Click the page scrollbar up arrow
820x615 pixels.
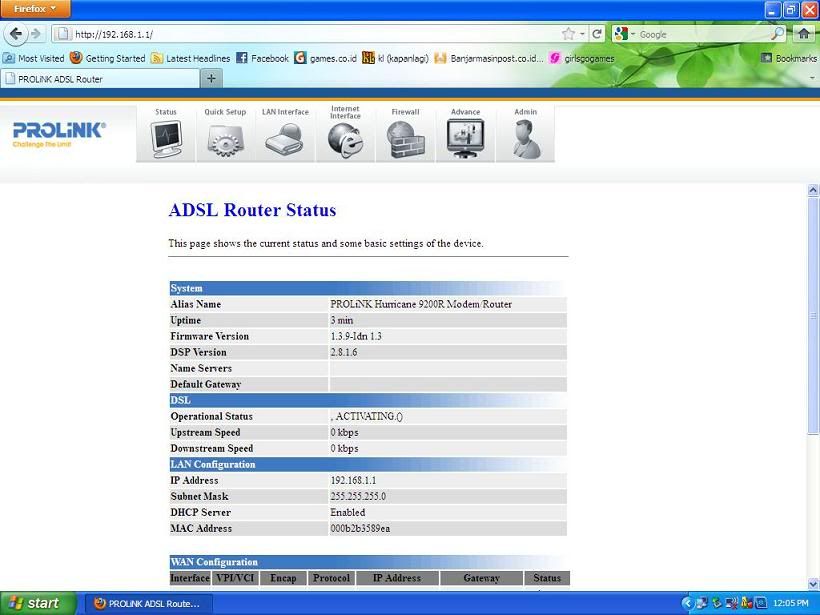pos(813,190)
